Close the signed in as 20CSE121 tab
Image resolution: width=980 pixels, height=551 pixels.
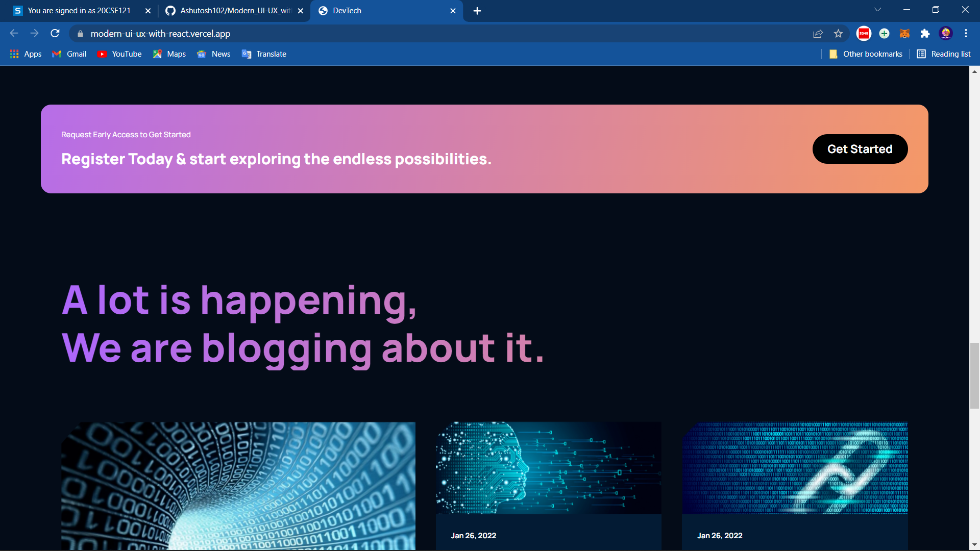tap(148, 11)
